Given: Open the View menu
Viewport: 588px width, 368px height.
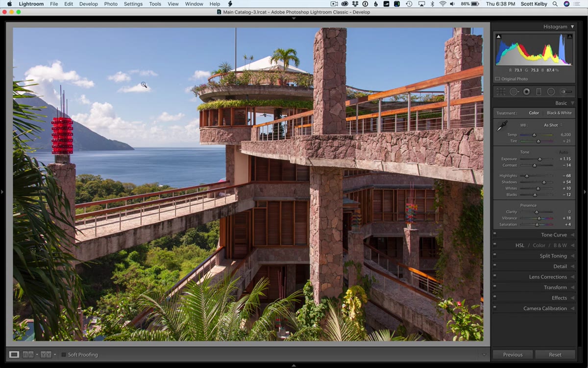Looking at the screenshot, I should coord(173,4).
